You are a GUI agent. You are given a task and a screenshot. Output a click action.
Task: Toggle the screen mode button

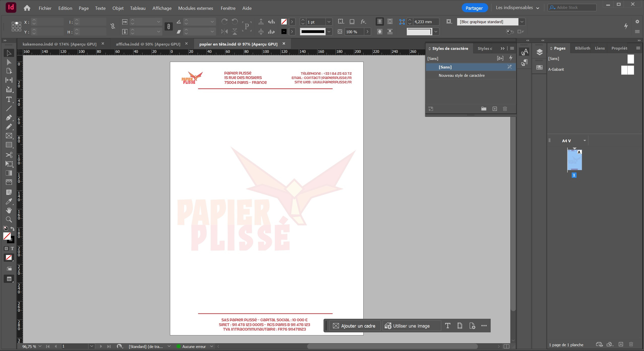(x=9, y=279)
